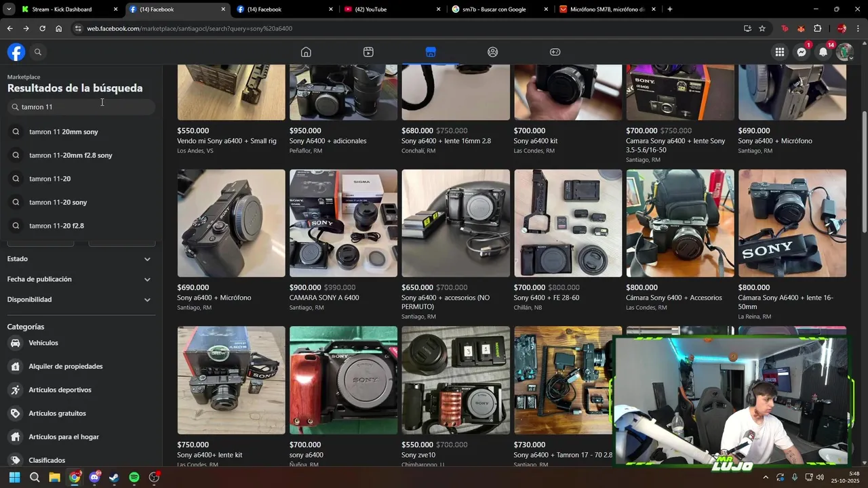Screen dimensions: 868x488
Task: Reload the page in Chrome
Action: click(42, 28)
